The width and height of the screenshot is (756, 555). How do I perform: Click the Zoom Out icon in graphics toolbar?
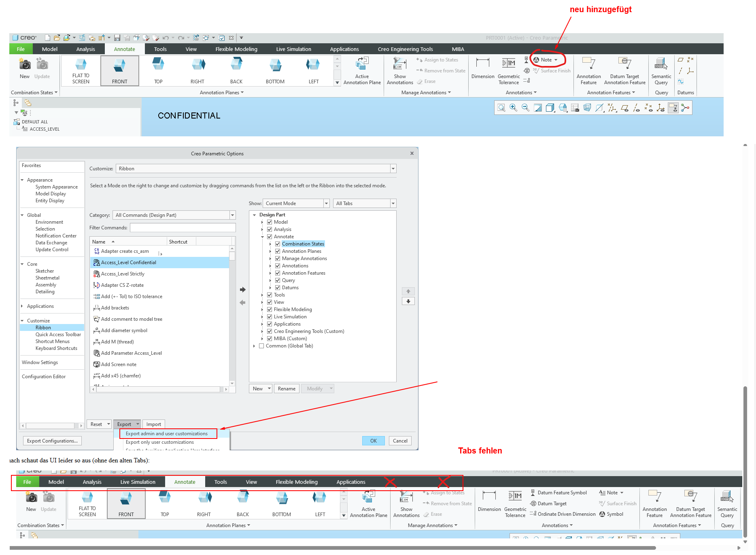(526, 108)
